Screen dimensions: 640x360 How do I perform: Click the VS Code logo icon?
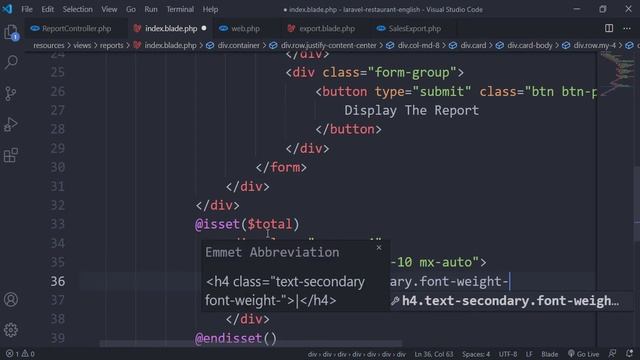[x=7, y=9]
